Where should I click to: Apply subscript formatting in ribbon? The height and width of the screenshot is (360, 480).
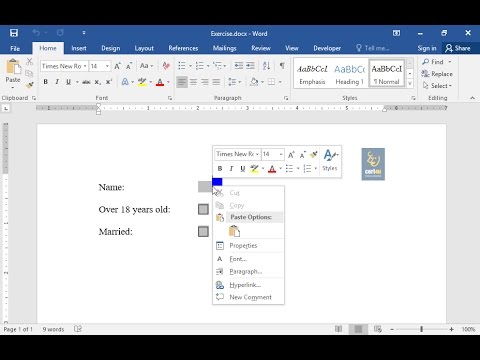[97, 82]
